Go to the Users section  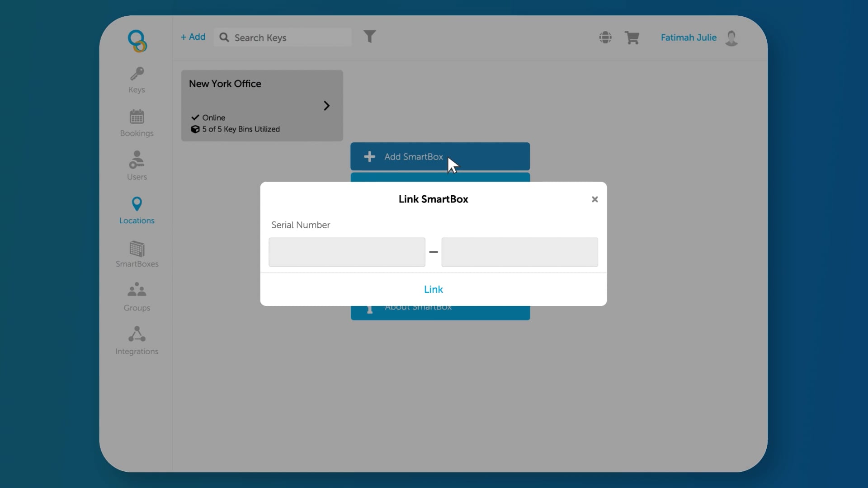coord(137,165)
